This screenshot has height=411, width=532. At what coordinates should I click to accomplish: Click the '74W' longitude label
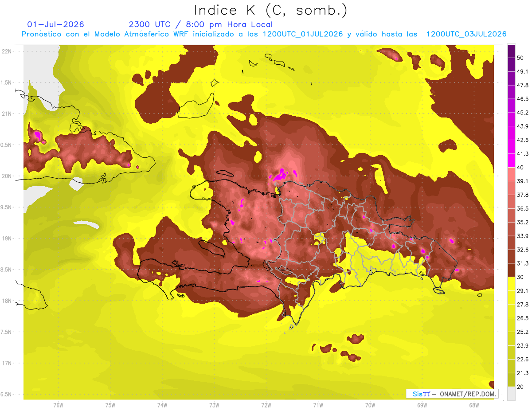(162, 405)
